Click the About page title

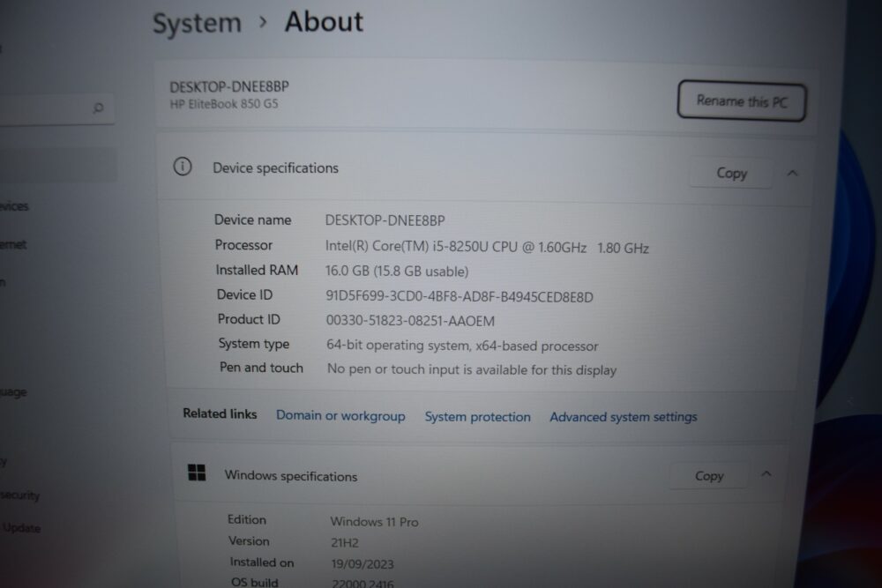point(324,22)
